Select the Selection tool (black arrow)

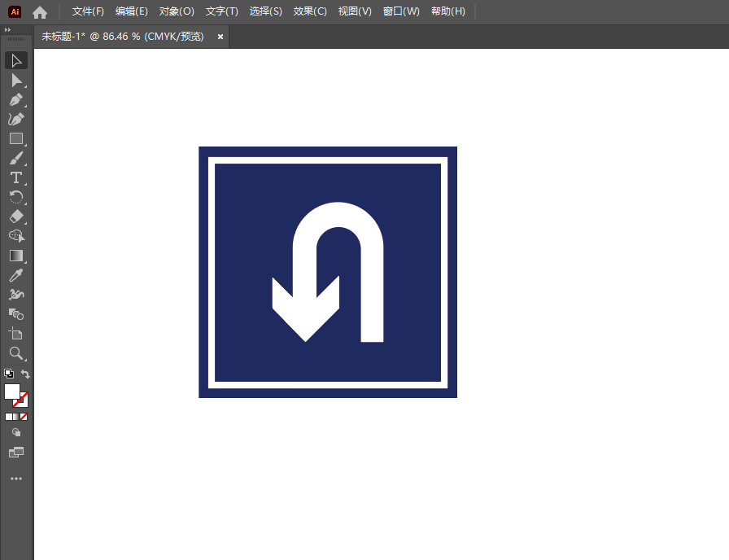[x=16, y=60]
